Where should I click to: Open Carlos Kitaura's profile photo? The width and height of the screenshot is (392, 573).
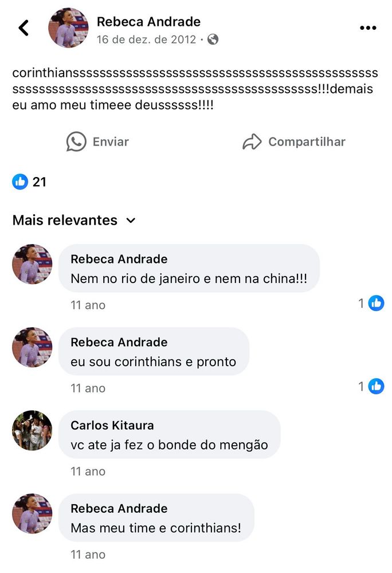click(x=32, y=430)
